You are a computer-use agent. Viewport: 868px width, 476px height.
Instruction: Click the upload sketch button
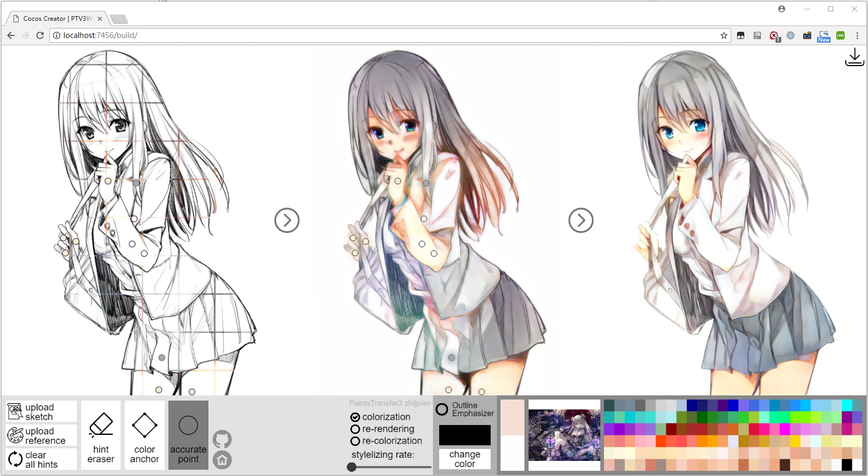41,411
